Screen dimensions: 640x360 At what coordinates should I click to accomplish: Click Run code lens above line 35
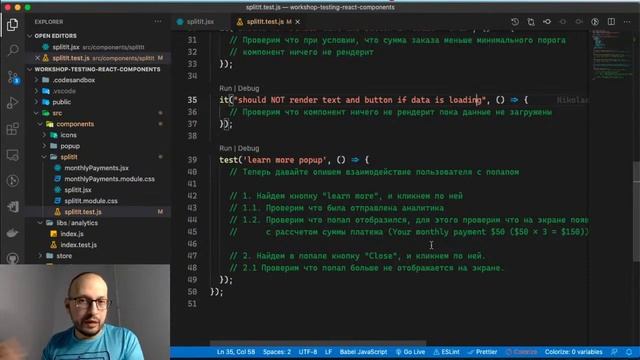tap(225, 88)
